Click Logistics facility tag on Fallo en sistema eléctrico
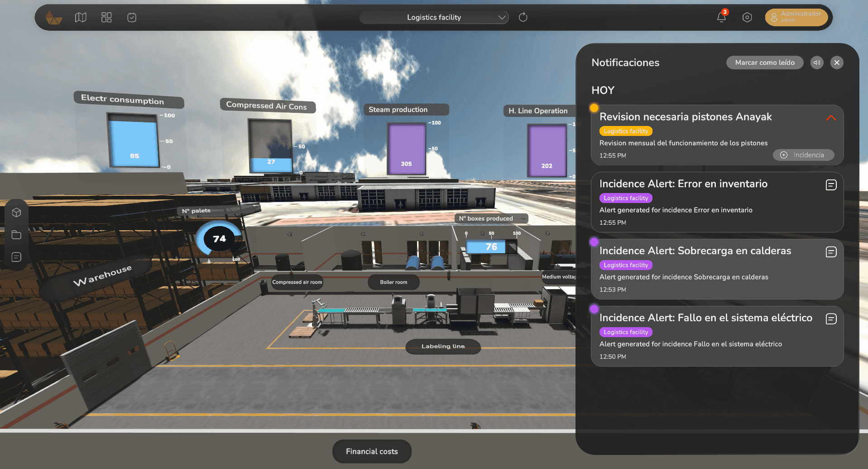 (x=626, y=332)
